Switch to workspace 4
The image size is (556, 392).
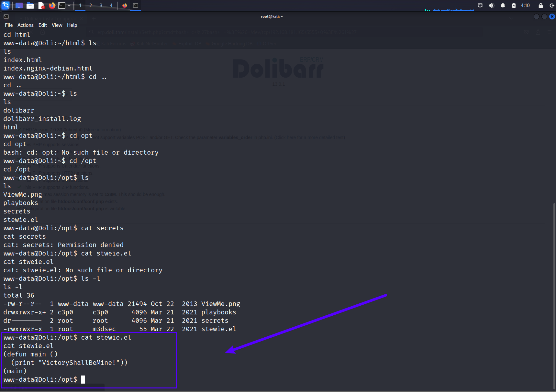point(111,5)
